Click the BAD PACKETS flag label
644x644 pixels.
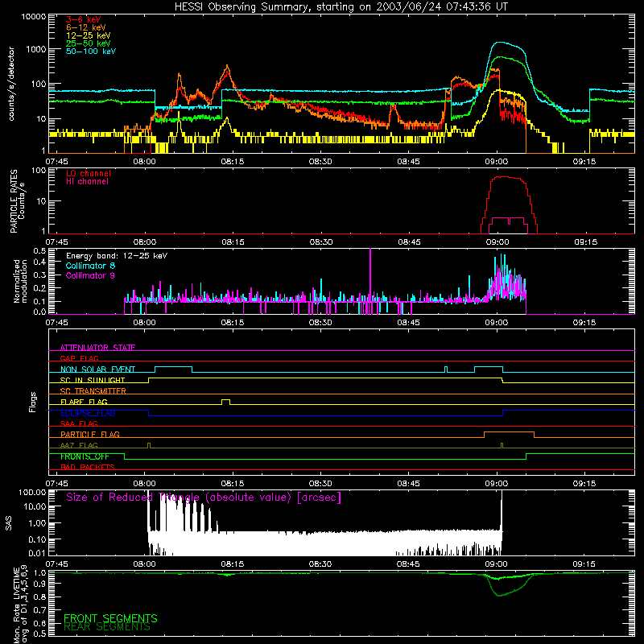[88, 467]
